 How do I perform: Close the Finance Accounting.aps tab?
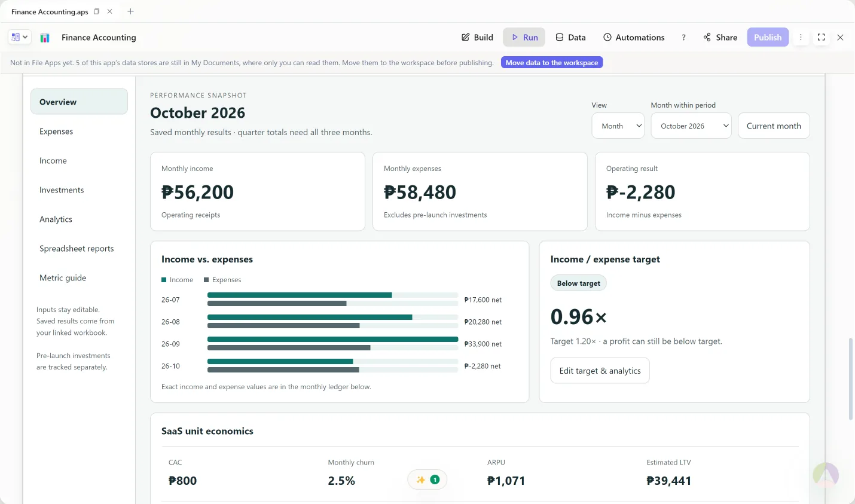point(109,11)
